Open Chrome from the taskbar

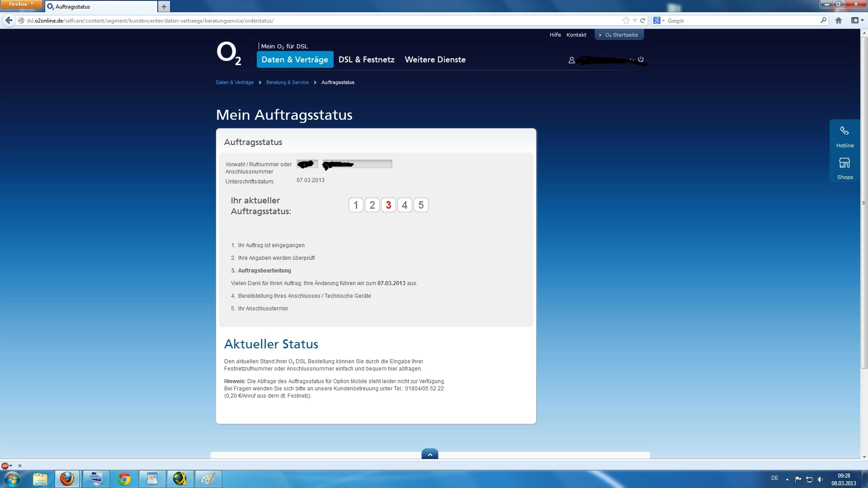point(124,479)
